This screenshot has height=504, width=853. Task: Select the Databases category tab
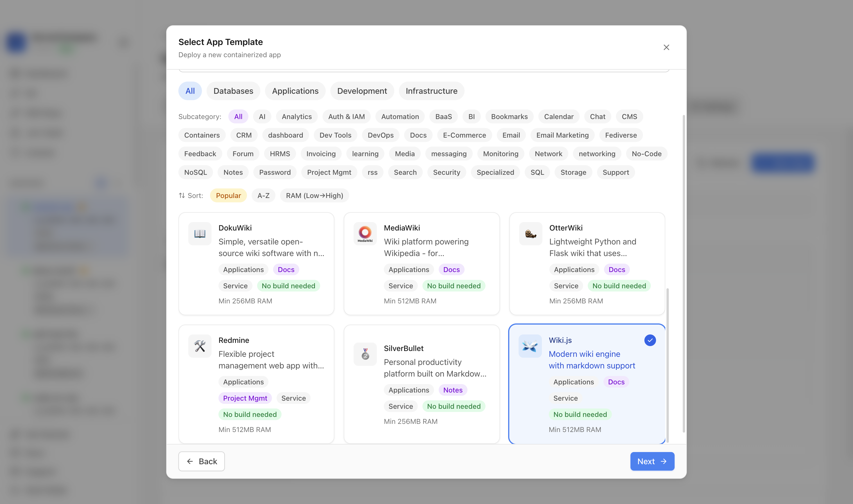click(233, 91)
